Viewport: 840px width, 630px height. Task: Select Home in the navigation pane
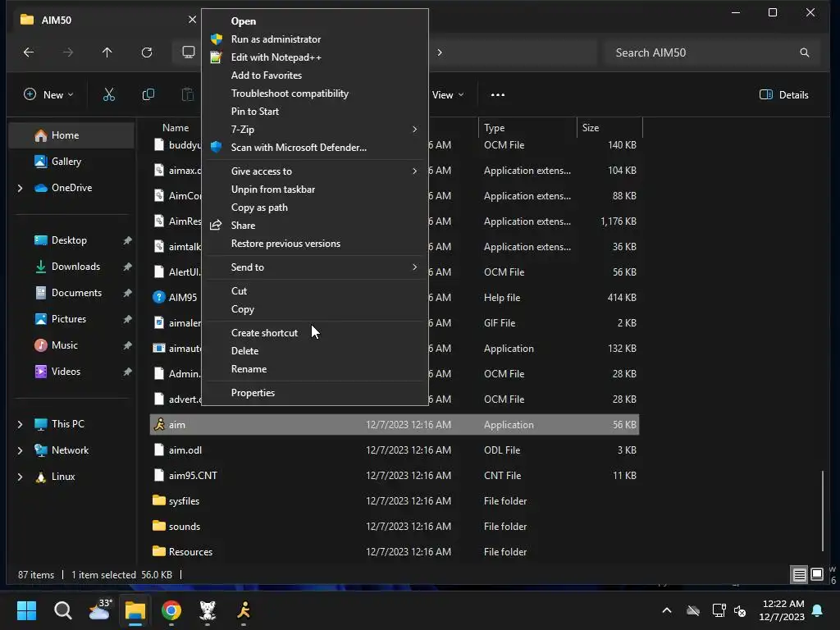click(x=72, y=135)
